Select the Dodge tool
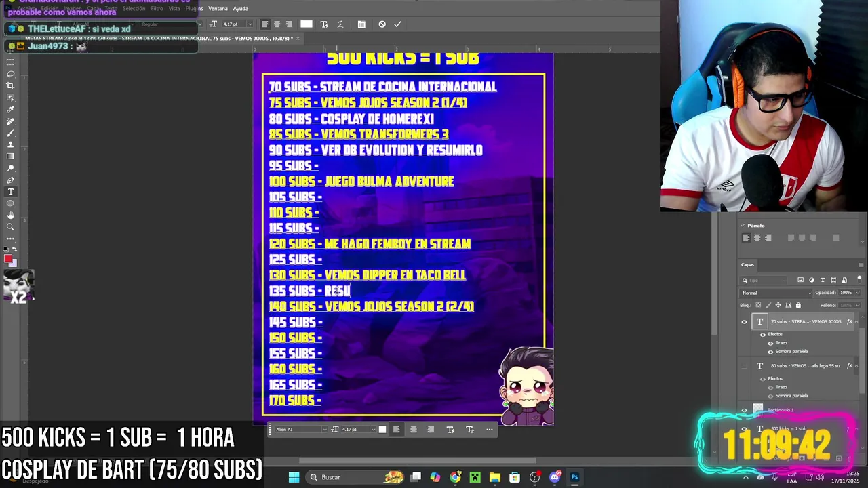 [10, 168]
